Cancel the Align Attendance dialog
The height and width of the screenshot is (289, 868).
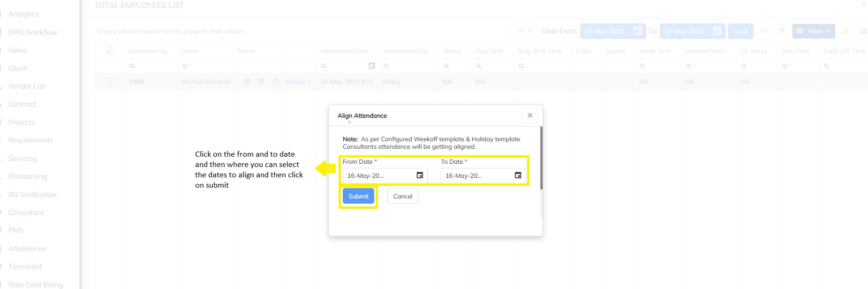[x=403, y=196]
